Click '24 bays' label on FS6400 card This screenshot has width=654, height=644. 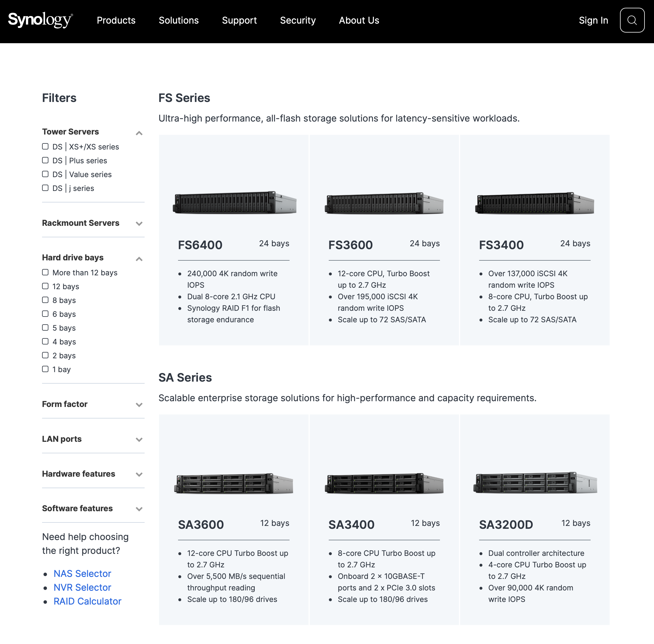coord(274,244)
